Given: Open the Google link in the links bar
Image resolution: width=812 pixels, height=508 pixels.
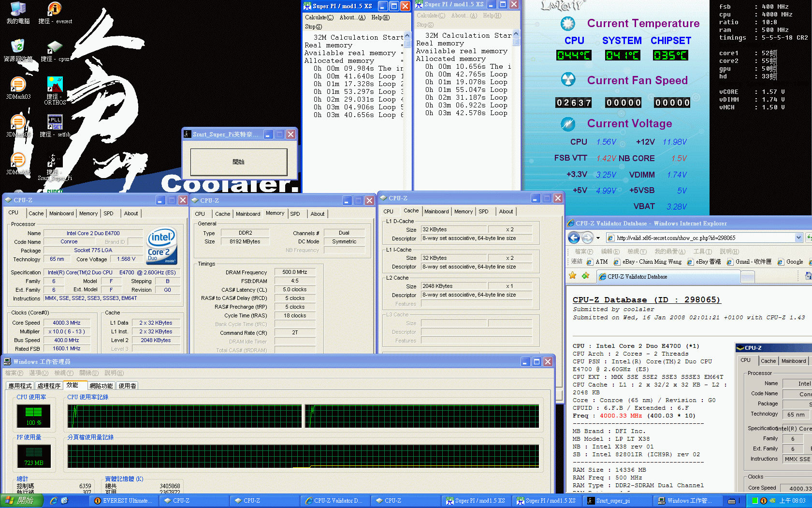Looking at the screenshot, I should coord(790,262).
